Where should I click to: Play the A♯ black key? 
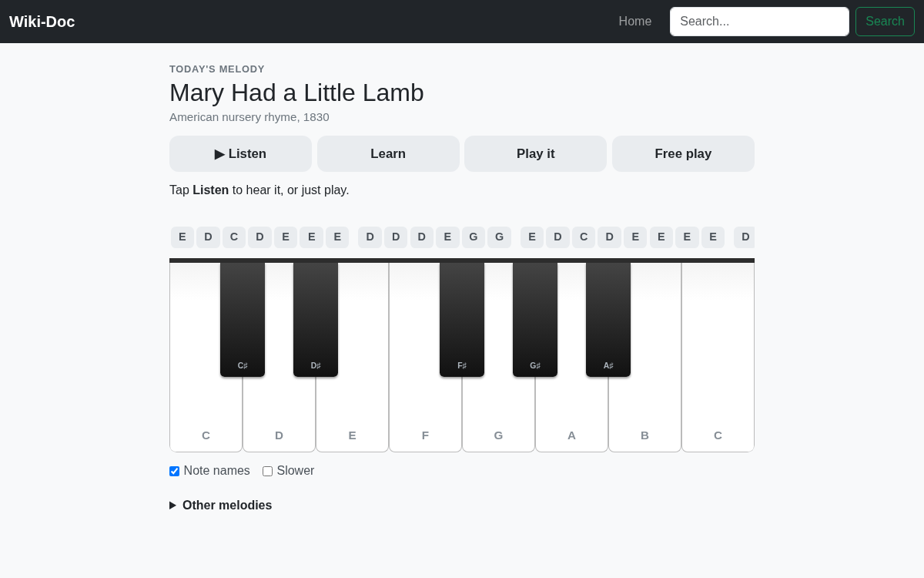(608, 319)
